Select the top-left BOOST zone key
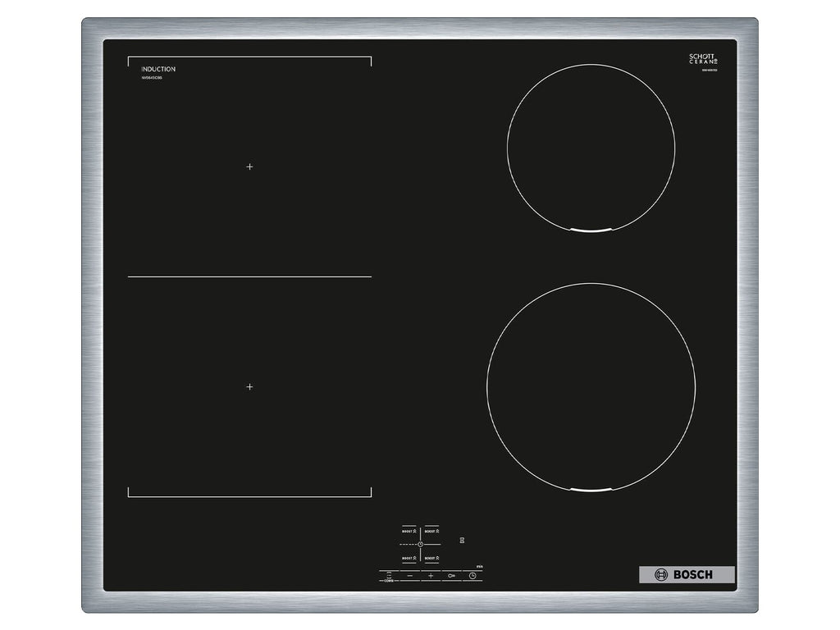Viewport: 840px width, 630px height. [x=409, y=531]
